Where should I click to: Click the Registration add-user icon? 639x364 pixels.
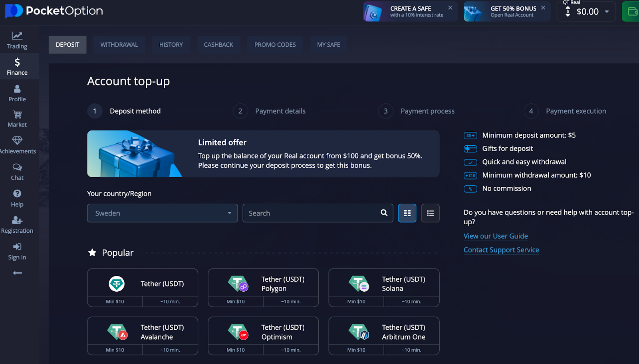(x=17, y=220)
